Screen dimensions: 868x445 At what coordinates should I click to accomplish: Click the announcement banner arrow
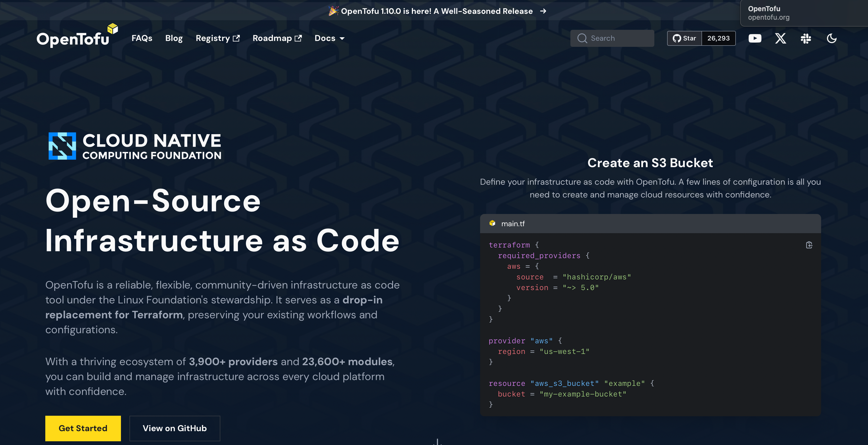coord(543,11)
